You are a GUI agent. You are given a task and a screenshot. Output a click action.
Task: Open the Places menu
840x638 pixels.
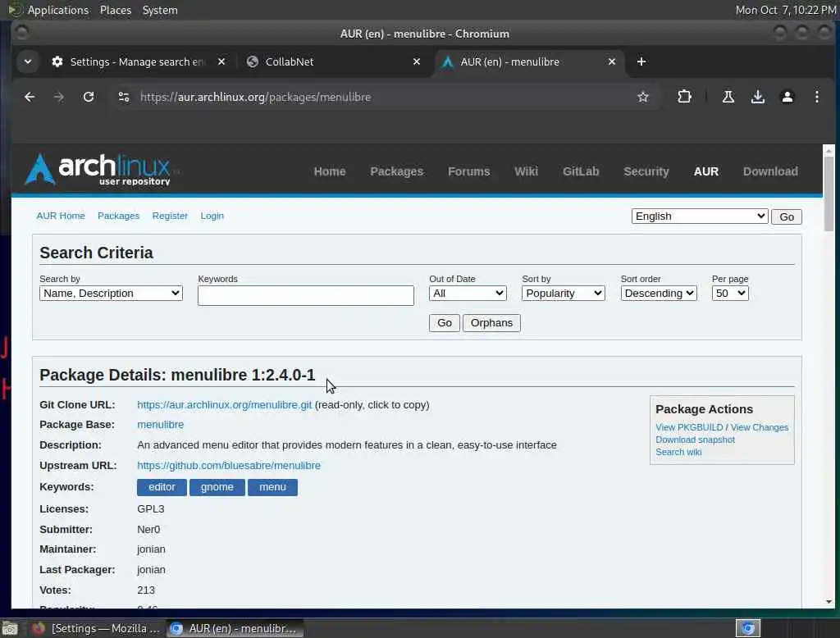click(115, 10)
